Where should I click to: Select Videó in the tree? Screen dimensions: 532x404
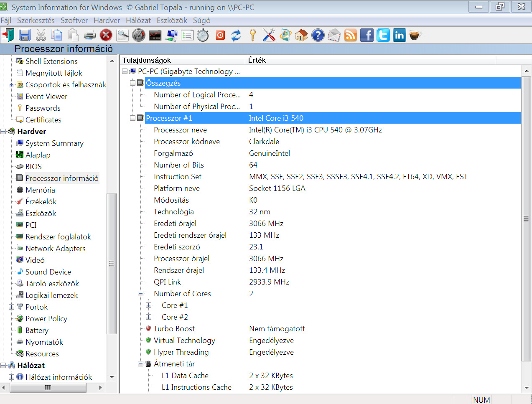click(35, 260)
